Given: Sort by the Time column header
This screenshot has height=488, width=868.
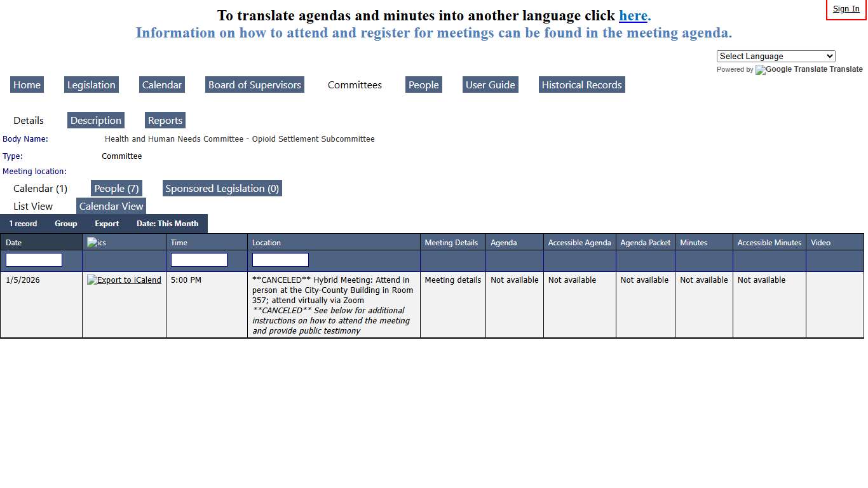Looking at the screenshot, I should click(x=179, y=243).
